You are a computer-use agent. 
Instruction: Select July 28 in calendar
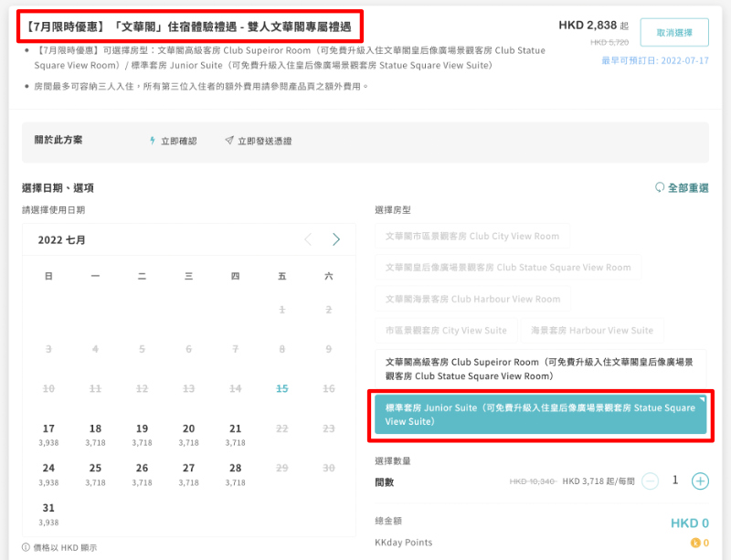pos(235,474)
